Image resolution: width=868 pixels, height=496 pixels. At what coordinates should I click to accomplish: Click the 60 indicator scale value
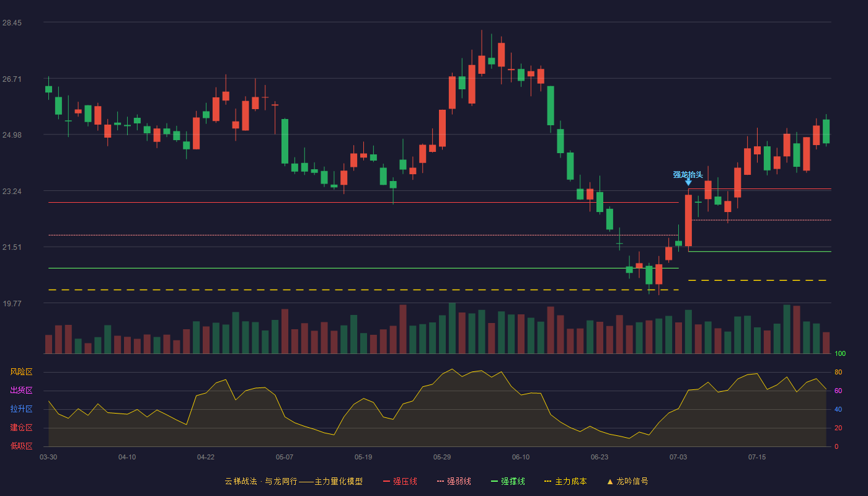pos(838,391)
